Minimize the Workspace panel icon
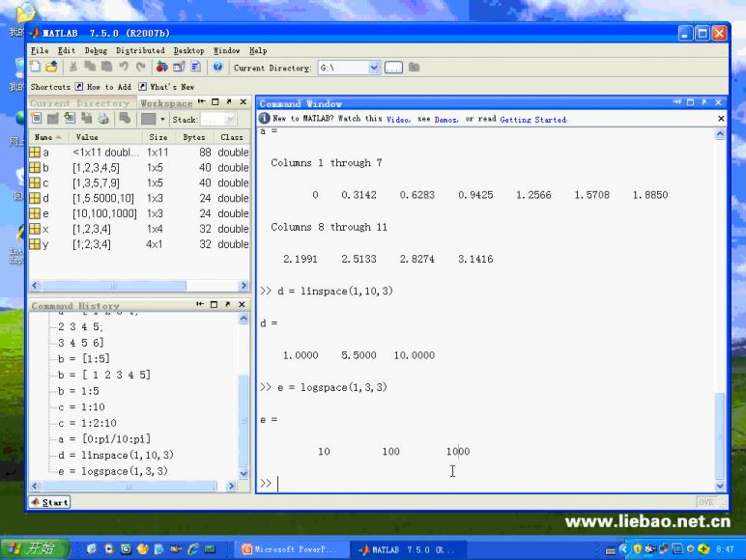Viewport: 746px width, 560px height. click(x=202, y=101)
